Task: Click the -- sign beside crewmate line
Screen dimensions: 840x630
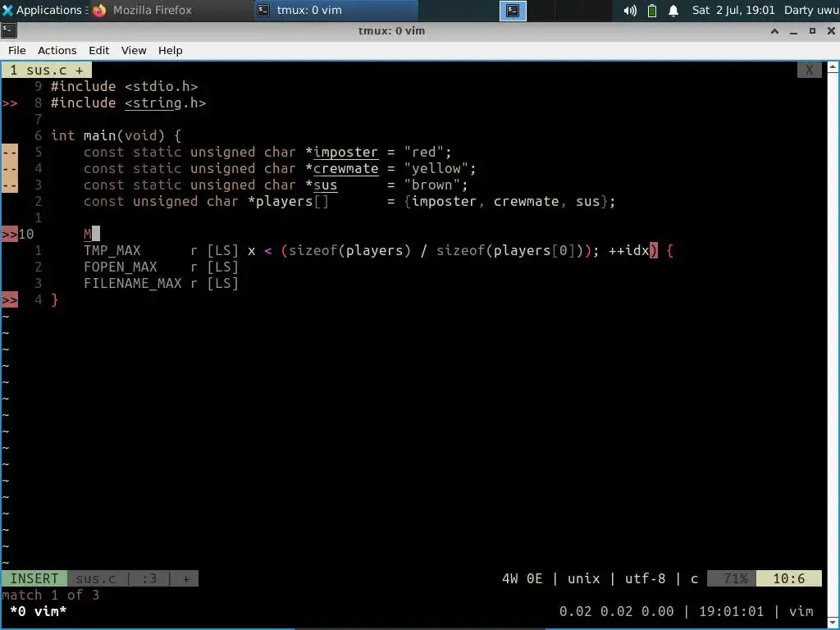Action: 10,169
